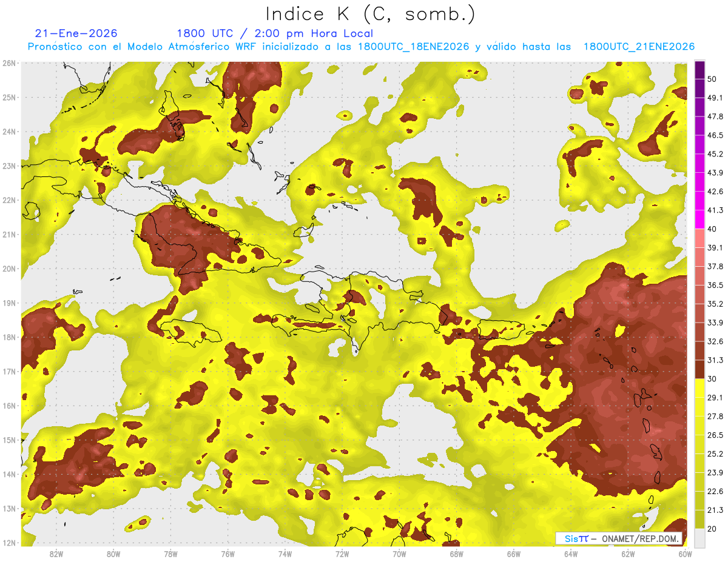Image resolution: width=728 pixels, height=562 pixels.
Task: Click the colorbar value '40'
Action: [713, 229]
